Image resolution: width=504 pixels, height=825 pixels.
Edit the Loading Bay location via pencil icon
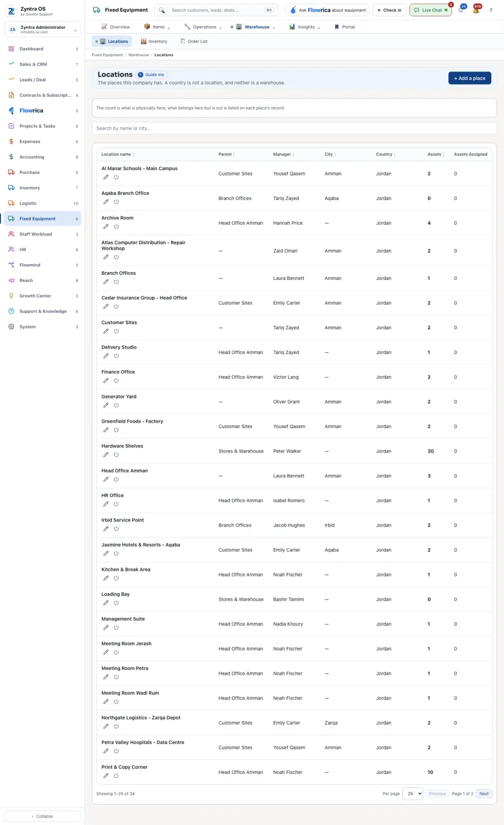(x=106, y=603)
